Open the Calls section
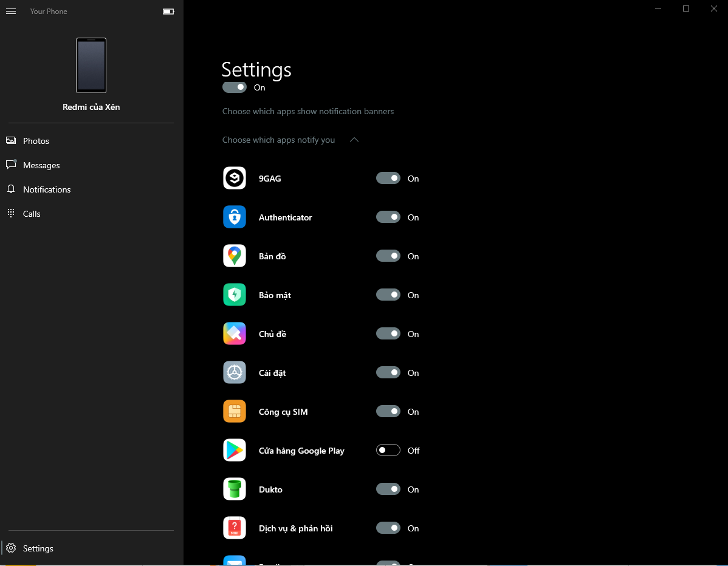The width and height of the screenshot is (728, 566). coord(91,213)
